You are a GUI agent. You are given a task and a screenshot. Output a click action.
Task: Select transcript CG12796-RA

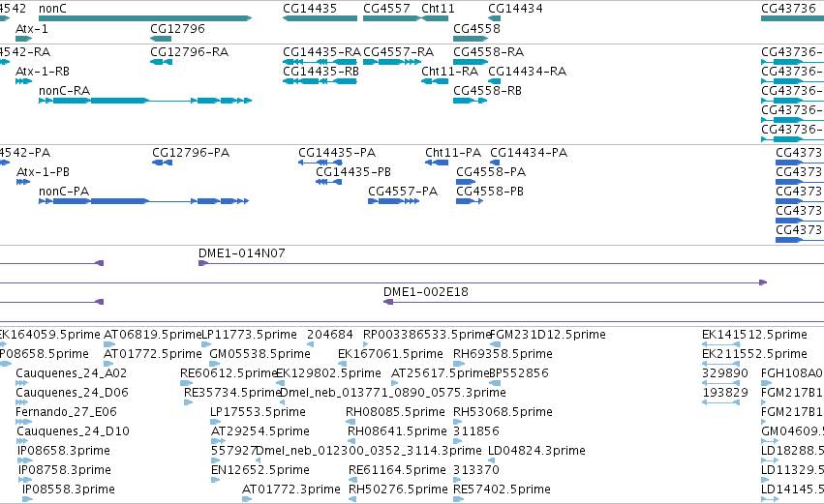(189, 52)
